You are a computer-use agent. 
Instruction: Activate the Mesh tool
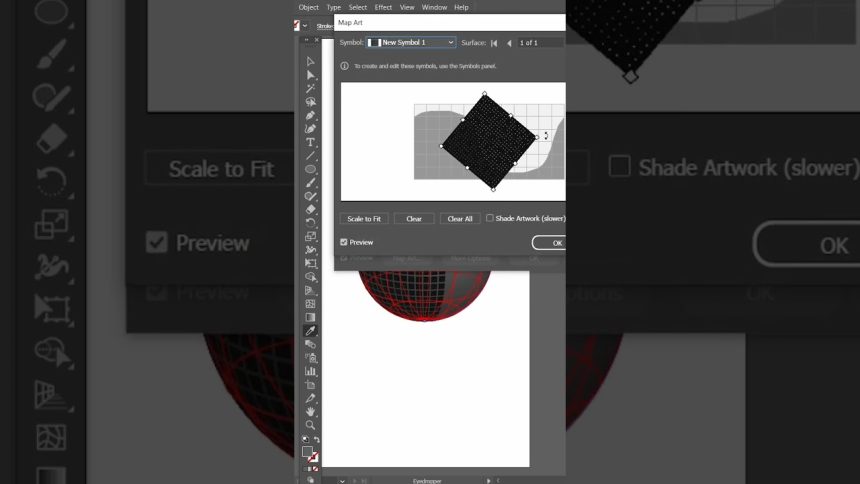click(x=310, y=303)
